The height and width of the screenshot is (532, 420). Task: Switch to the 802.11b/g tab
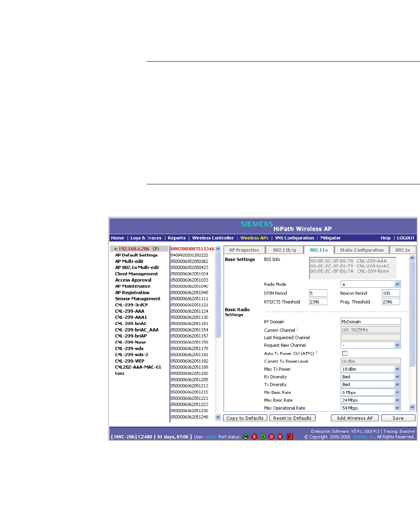tap(284, 250)
